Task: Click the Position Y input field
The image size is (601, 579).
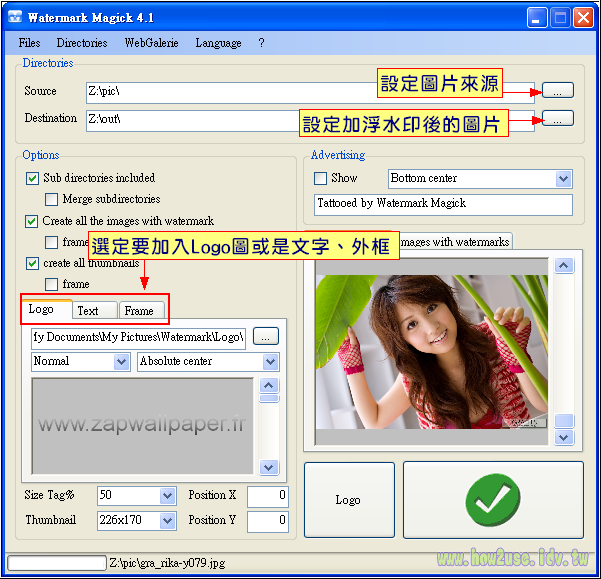Action: point(268,522)
